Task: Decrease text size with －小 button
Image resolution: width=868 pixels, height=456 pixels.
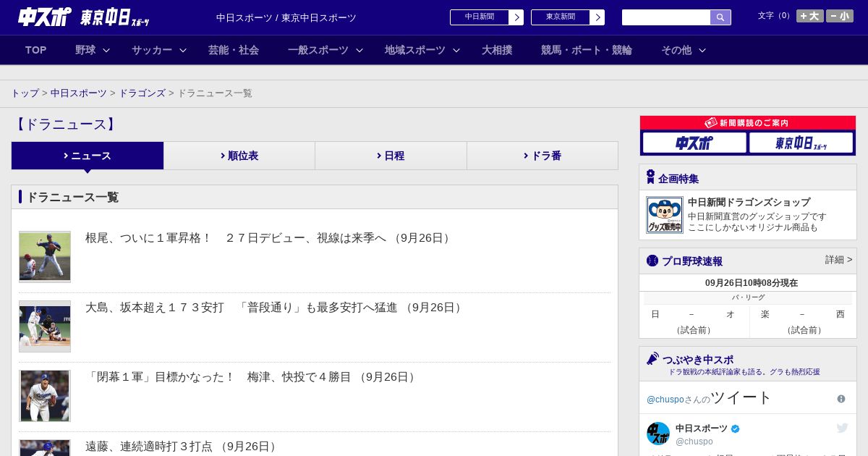Action: (840, 16)
